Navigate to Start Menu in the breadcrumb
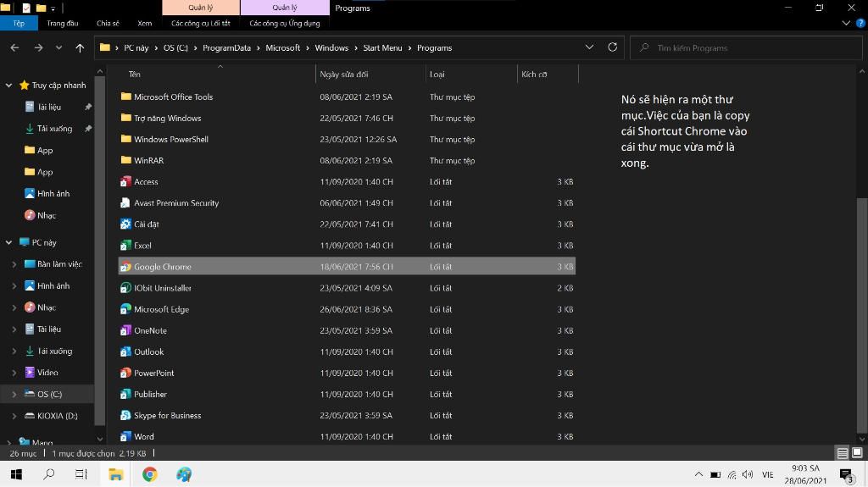This screenshot has height=487, width=868. tap(382, 48)
